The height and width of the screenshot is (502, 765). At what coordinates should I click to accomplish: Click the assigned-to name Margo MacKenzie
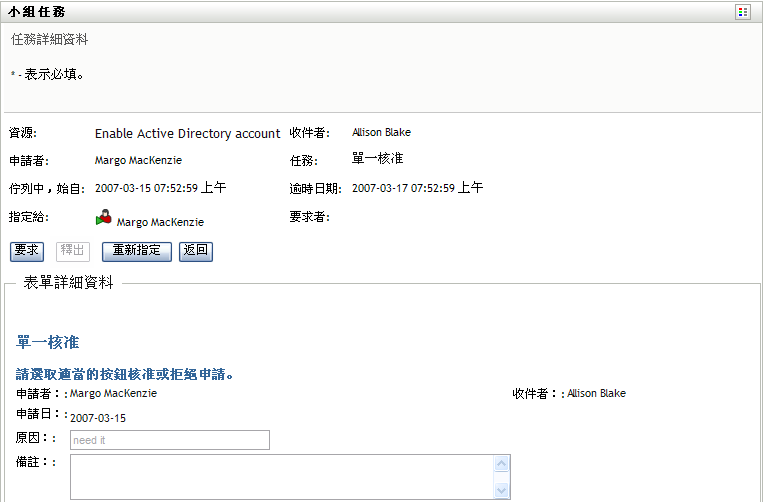(160, 222)
